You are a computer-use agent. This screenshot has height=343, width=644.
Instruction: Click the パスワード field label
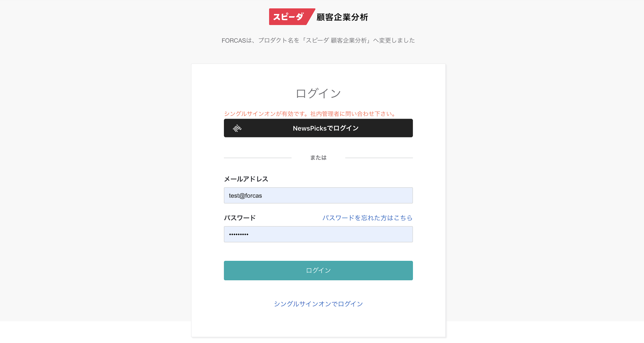pyautogui.click(x=240, y=218)
